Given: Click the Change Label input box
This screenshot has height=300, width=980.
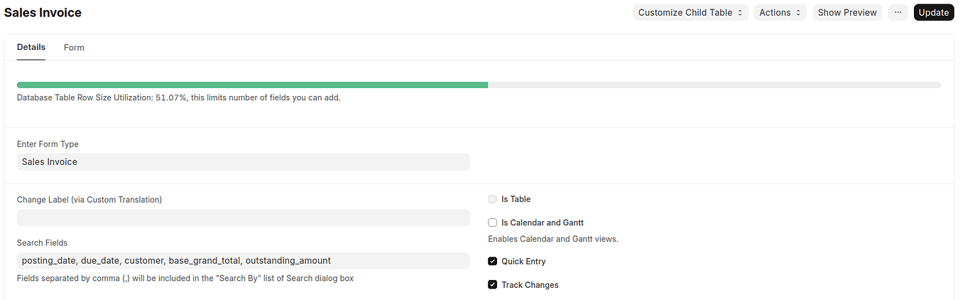Looking at the screenshot, I should click(x=243, y=218).
